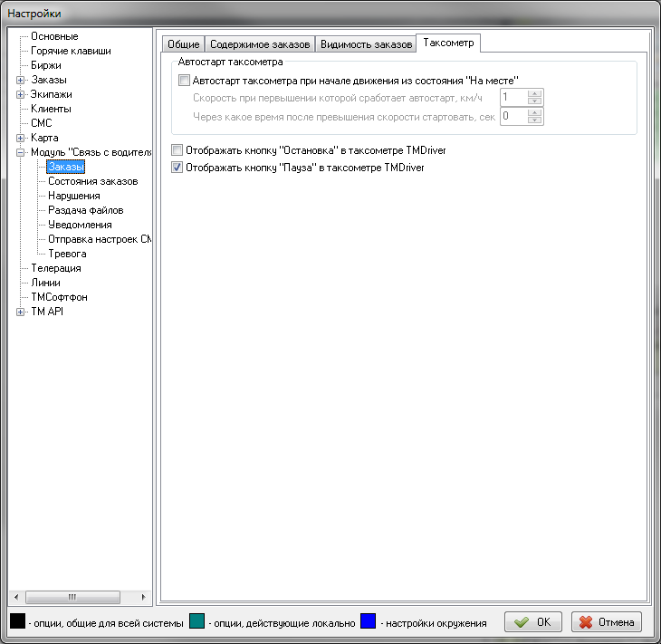Expand the TM API tree node
661x644 pixels.
21,312
